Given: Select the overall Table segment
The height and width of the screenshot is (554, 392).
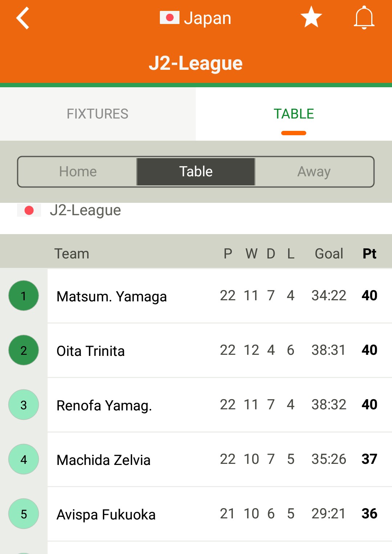Looking at the screenshot, I should point(196,172).
